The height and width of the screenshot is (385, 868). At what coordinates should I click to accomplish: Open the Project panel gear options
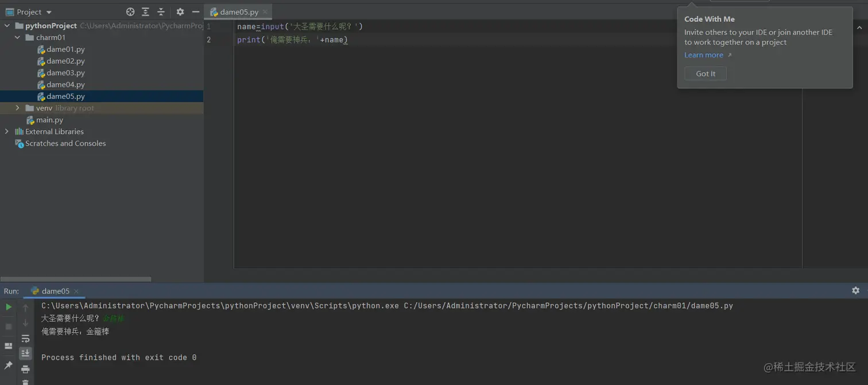coord(180,11)
